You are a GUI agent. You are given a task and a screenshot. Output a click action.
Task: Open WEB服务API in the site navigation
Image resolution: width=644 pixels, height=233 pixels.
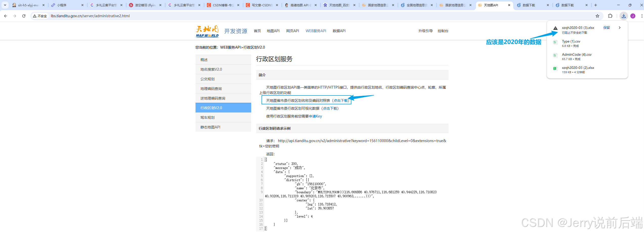click(316, 31)
